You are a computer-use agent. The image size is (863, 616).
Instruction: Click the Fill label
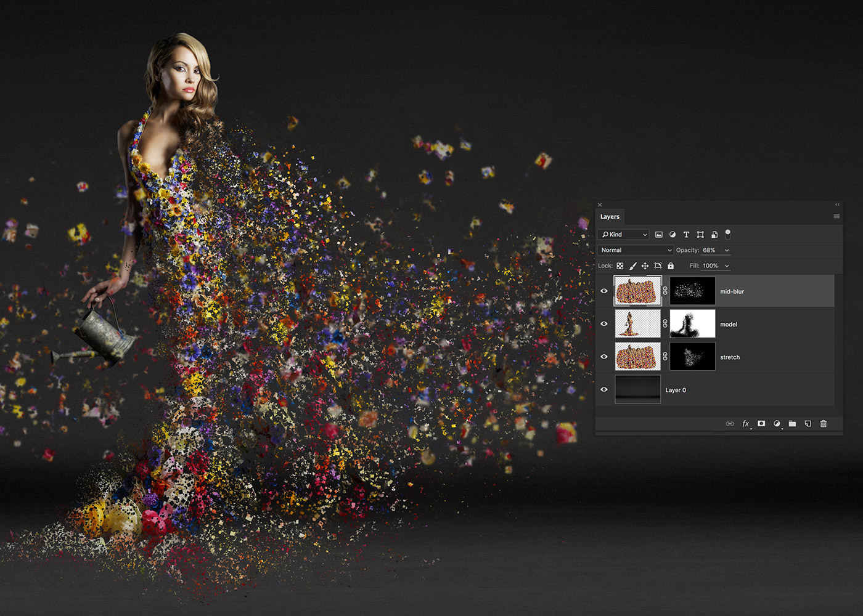point(694,266)
